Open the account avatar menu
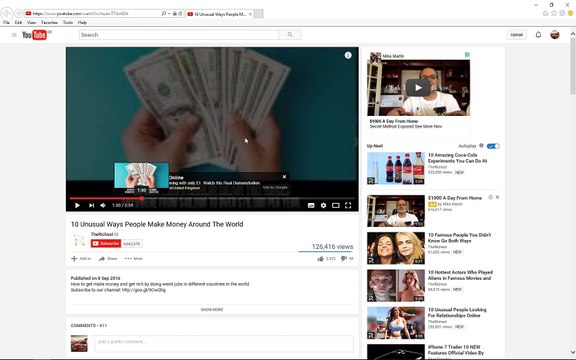 click(555, 35)
